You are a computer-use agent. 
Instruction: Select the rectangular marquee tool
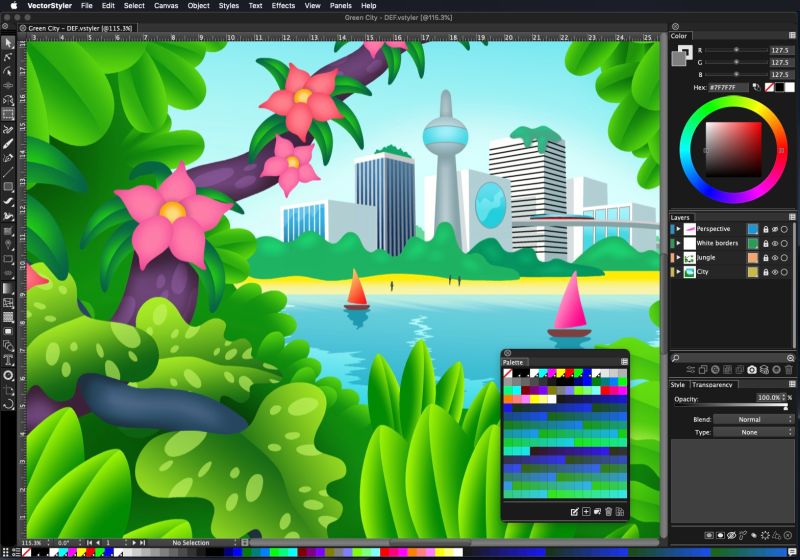[x=8, y=115]
